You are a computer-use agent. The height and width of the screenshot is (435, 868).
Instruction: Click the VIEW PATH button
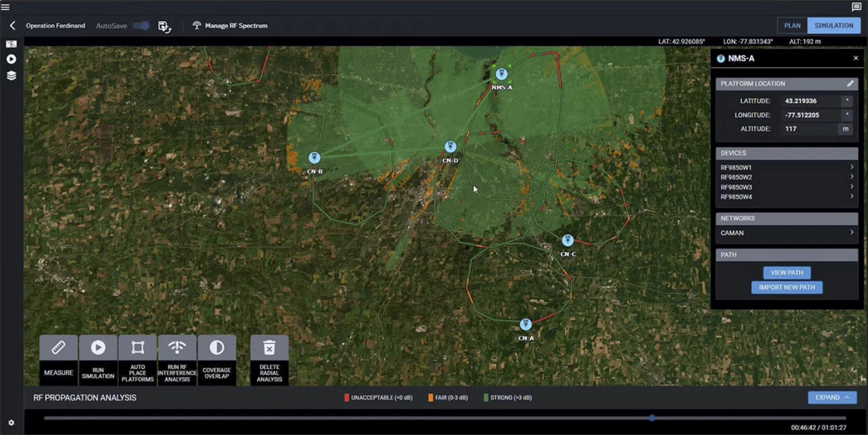click(787, 273)
